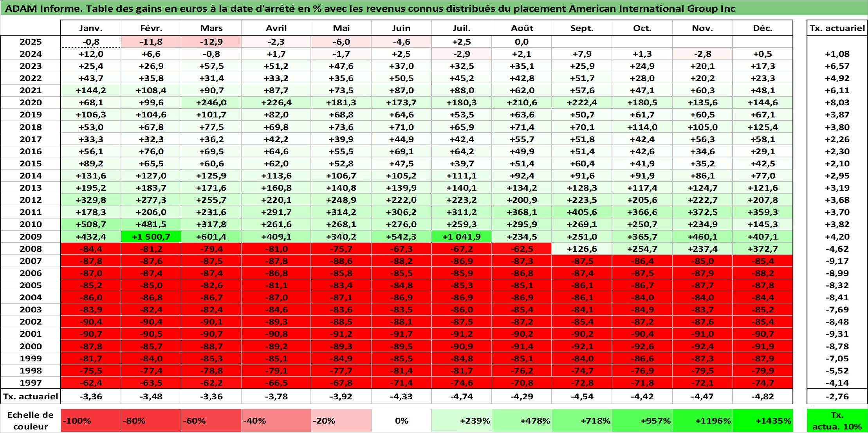Click the Janv. column header
The width and height of the screenshot is (868, 433).
coord(91,28)
